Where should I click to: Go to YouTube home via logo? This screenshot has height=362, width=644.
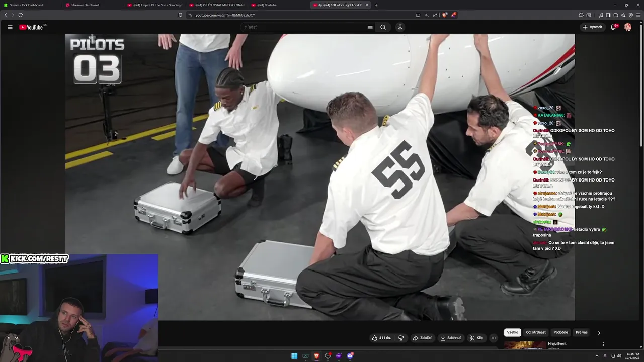click(x=31, y=27)
